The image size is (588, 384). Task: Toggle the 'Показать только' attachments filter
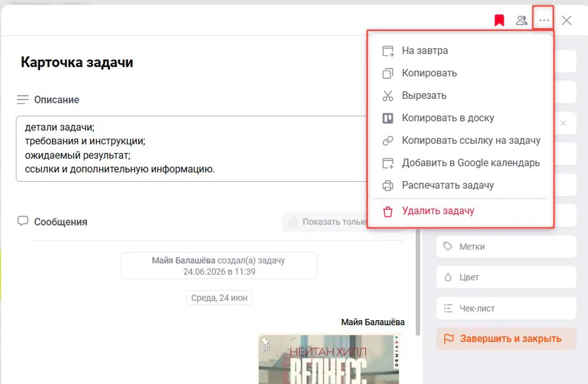[x=325, y=222]
